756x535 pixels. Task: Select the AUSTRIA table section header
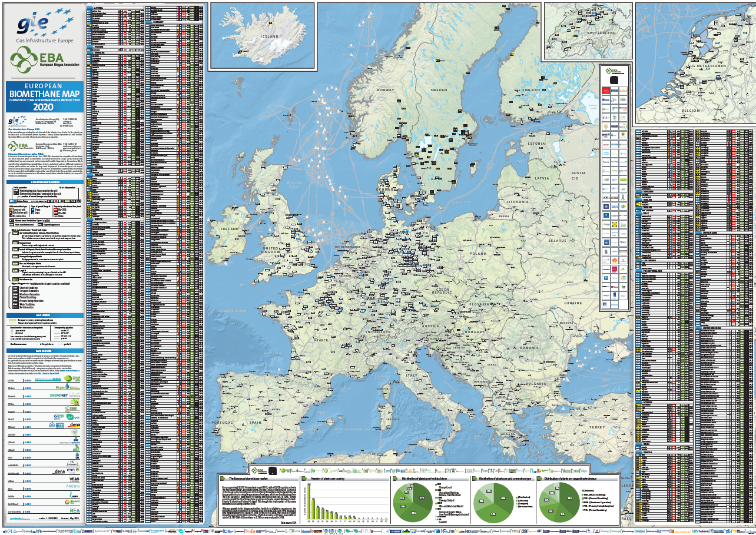115,8
